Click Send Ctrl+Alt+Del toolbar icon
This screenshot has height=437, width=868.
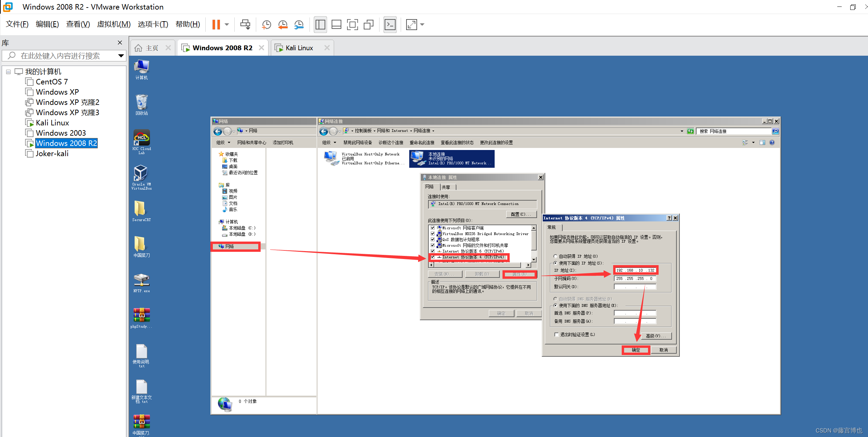pos(245,24)
